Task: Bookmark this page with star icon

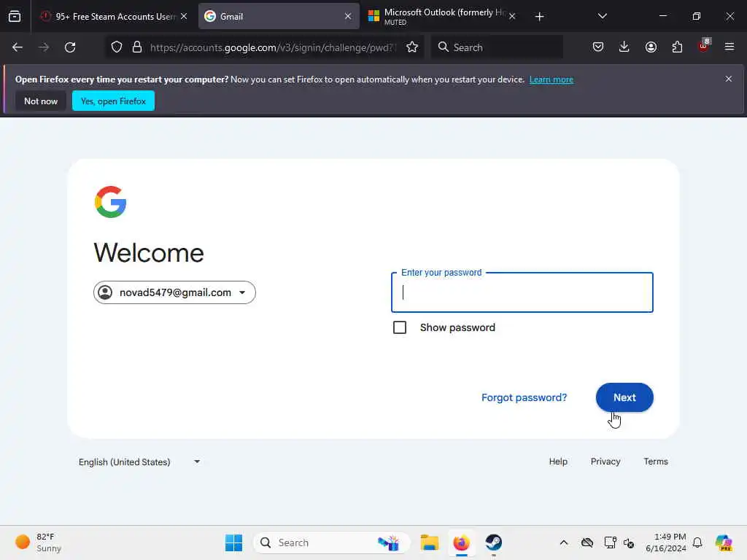Action: (412, 47)
